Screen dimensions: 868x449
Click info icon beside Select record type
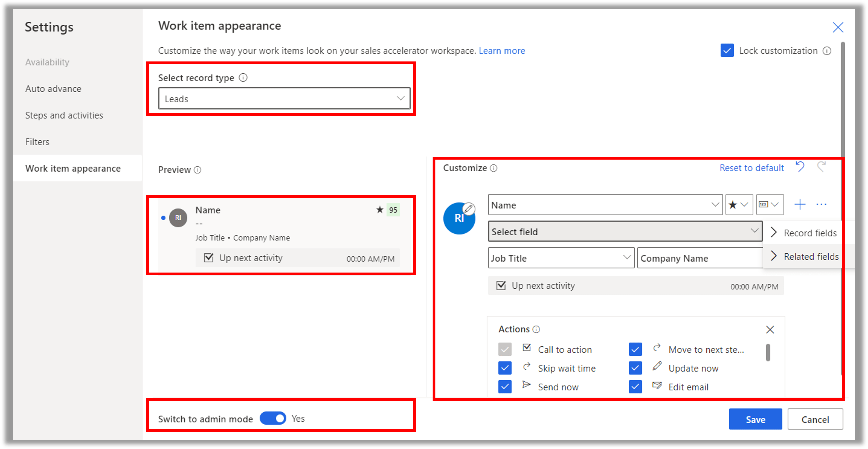(243, 78)
